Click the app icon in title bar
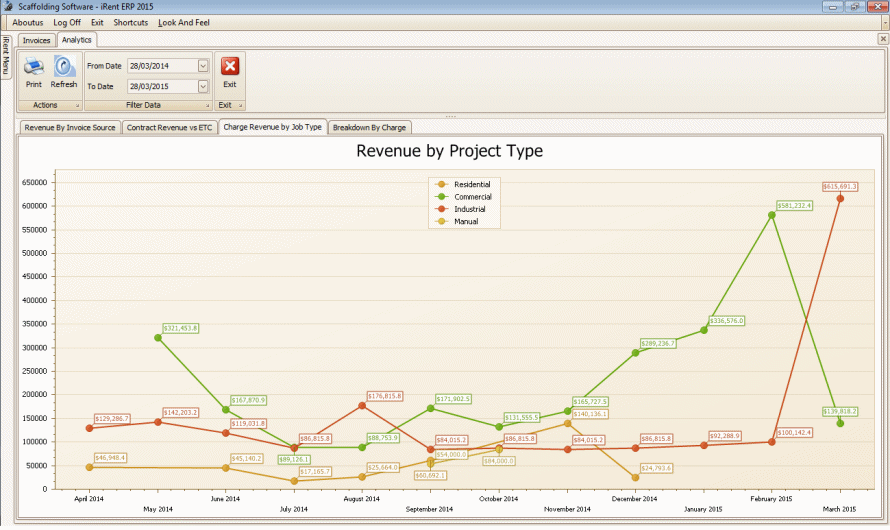The width and height of the screenshot is (890, 530). click(8, 6)
